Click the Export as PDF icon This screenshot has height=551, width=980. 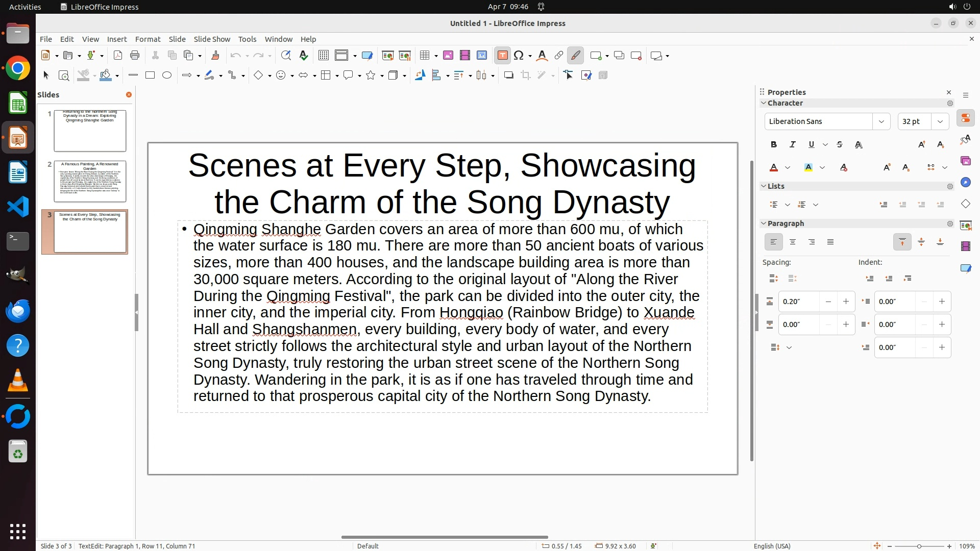tap(117, 56)
